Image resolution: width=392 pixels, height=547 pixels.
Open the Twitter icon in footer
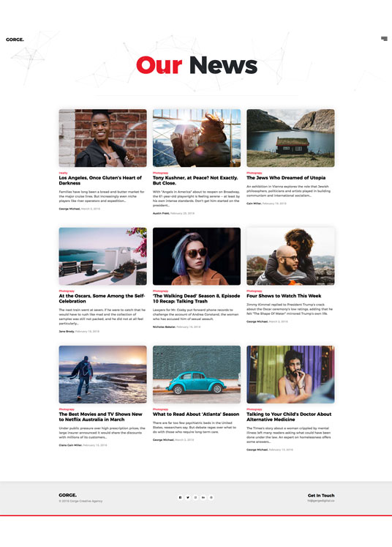(188, 497)
